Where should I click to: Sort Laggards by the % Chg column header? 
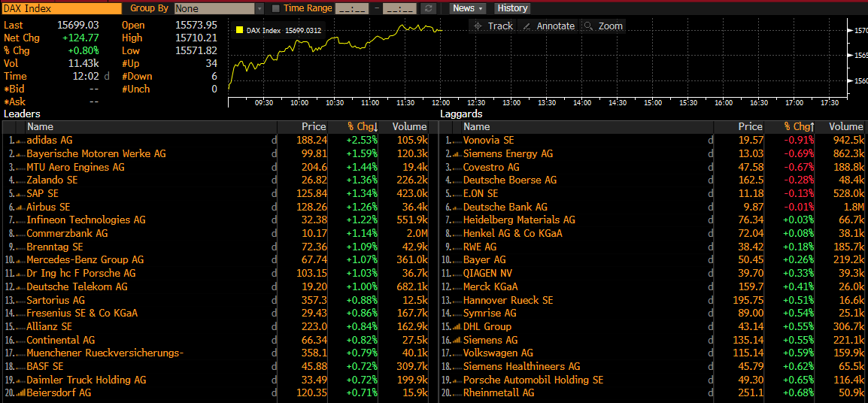point(799,127)
